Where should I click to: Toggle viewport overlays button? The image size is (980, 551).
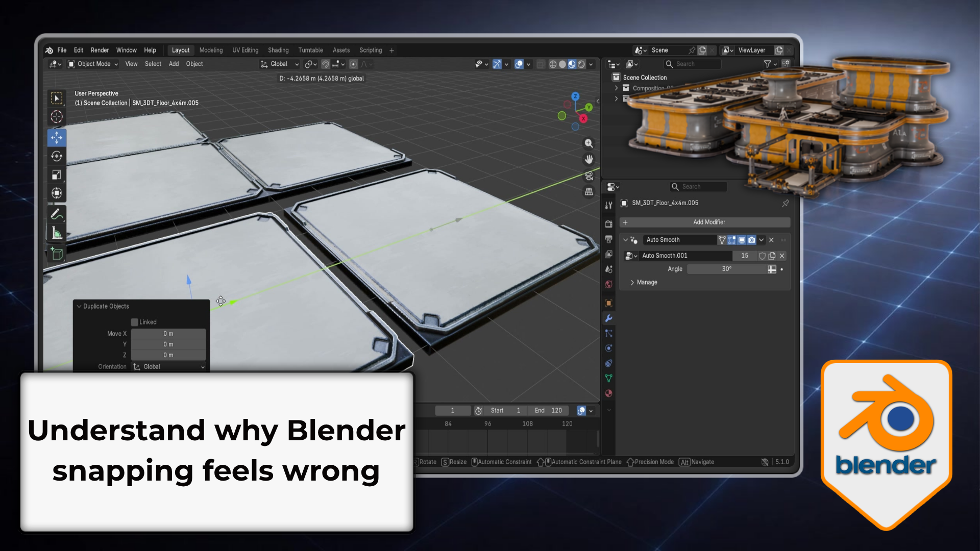pyautogui.click(x=519, y=64)
